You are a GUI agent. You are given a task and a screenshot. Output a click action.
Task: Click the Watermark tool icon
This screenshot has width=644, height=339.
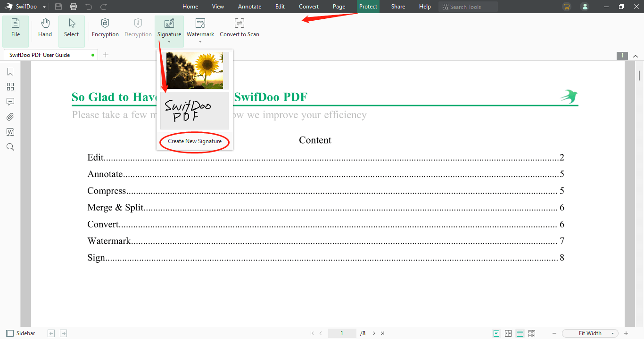coord(200,23)
